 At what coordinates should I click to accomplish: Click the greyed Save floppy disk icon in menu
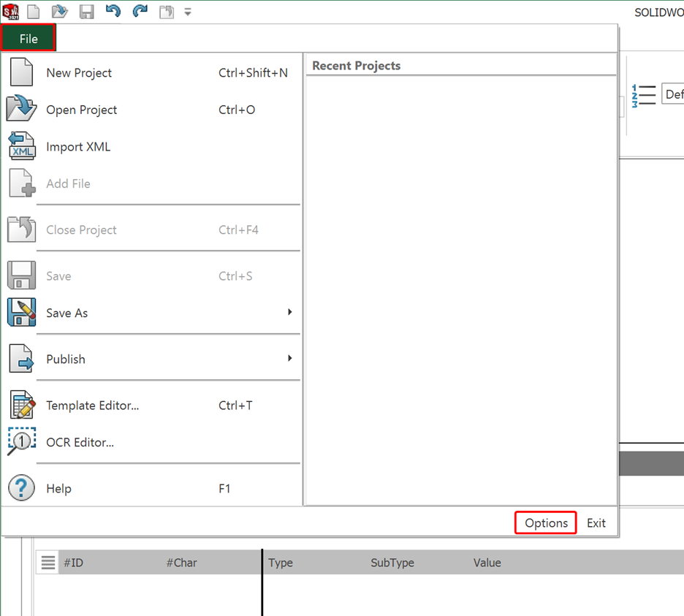tap(21, 275)
